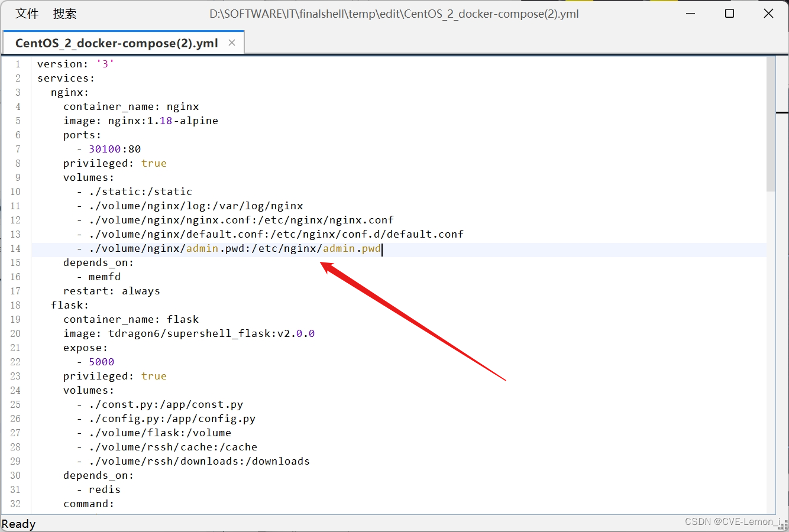
Task: Click the "version: '3'" line
Action: (76, 64)
